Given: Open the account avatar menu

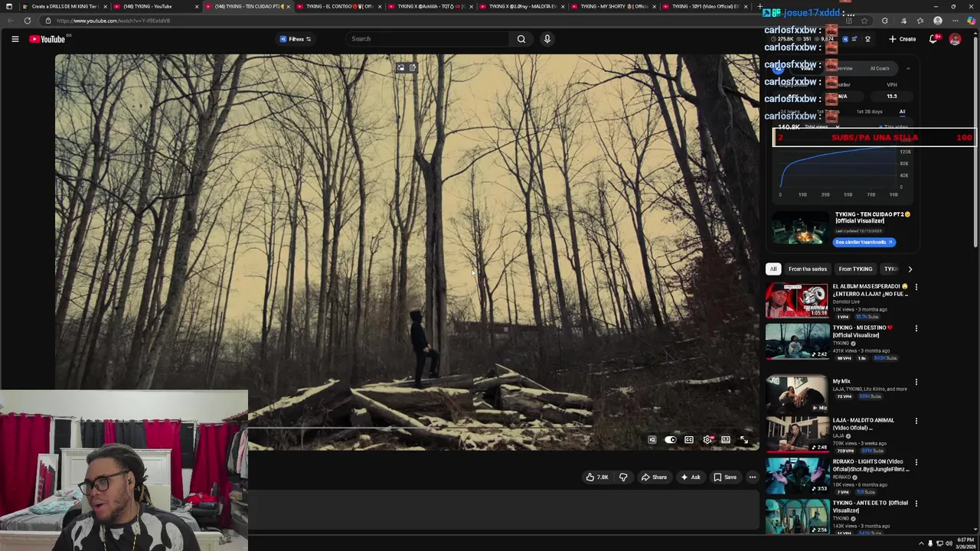Looking at the screenshot, I should click(x=955, y=39).
